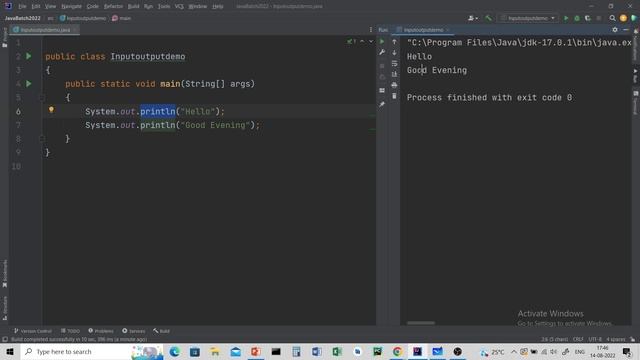Click the Build project hammer icon
Screen dimensions: 640x360
(488, 18)
